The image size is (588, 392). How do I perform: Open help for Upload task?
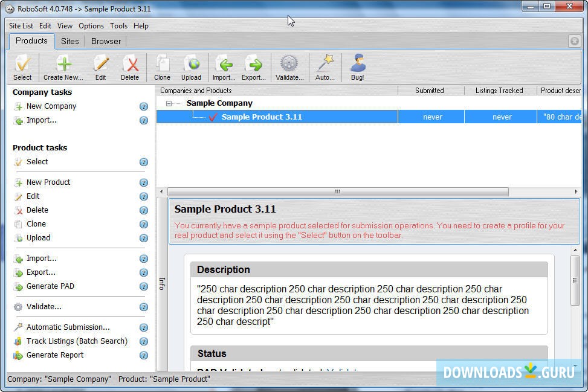coord(144,238)
